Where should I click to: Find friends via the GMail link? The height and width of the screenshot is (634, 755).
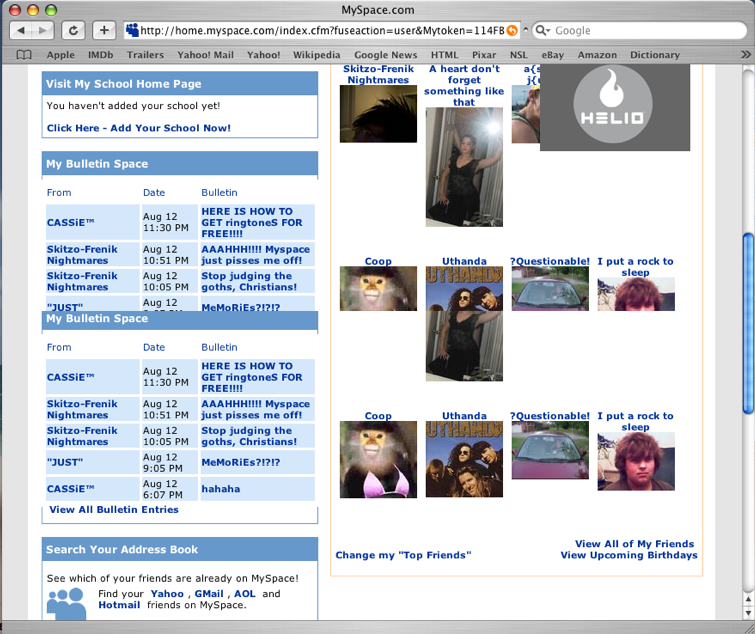[209, 594]
